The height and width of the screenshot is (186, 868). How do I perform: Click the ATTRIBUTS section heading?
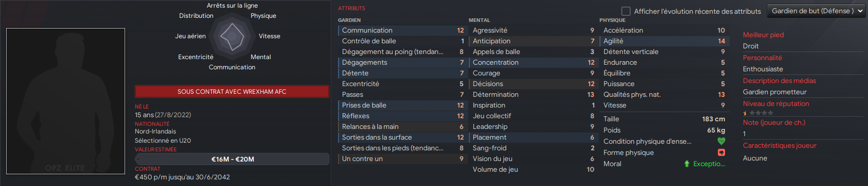pyautogui.click(x=351, y=8)
